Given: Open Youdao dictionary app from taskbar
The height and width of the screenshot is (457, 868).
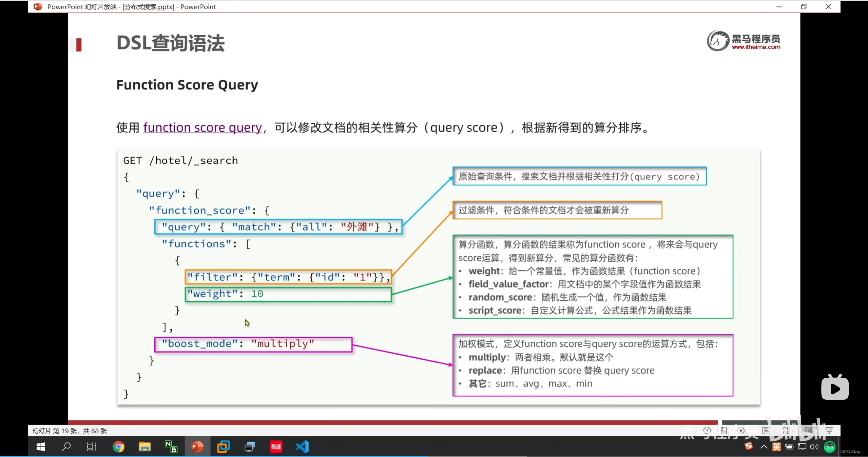Looking at the screenshot, I should click(276, 447).
